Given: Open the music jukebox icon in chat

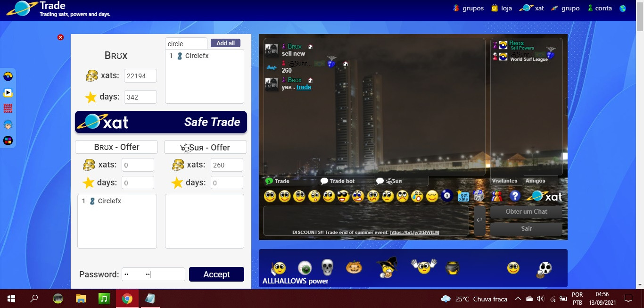Looking at the screenshot, I should coord(479,195).
